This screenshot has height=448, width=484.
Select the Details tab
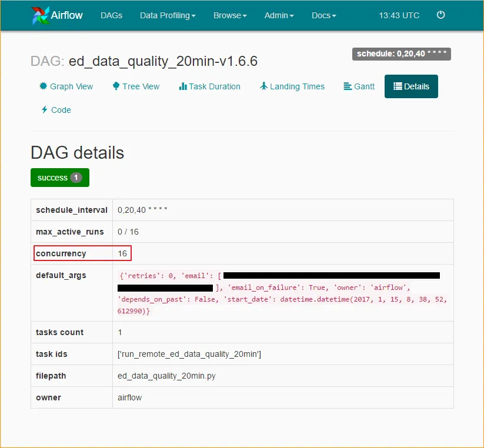click(x=411, y=86)
